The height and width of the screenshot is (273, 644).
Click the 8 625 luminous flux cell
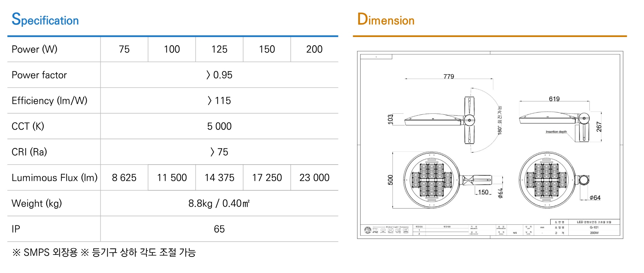point(124,177)
